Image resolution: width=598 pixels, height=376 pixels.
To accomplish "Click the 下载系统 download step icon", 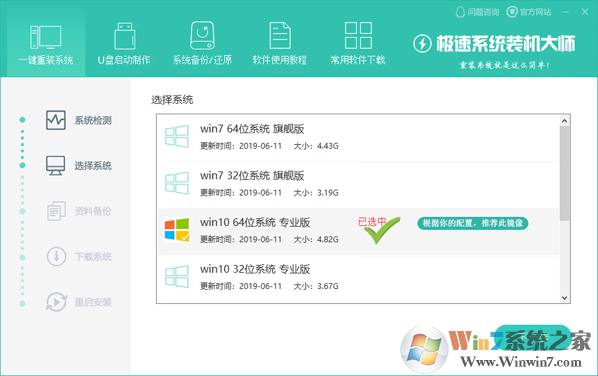I will click(x=56, y=256).
